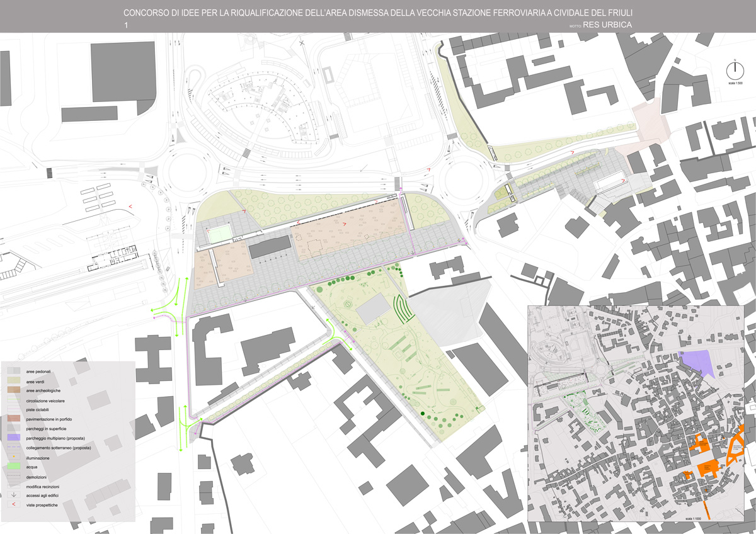
Task: Click the north arrow compass symbol
Action: click(x=731, y=70)
